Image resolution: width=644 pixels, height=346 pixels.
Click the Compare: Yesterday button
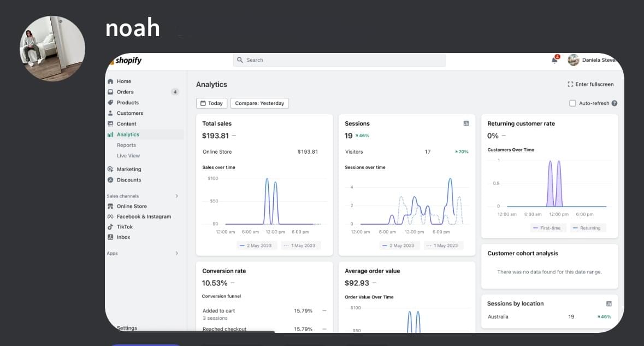click(x=259, y=103)
